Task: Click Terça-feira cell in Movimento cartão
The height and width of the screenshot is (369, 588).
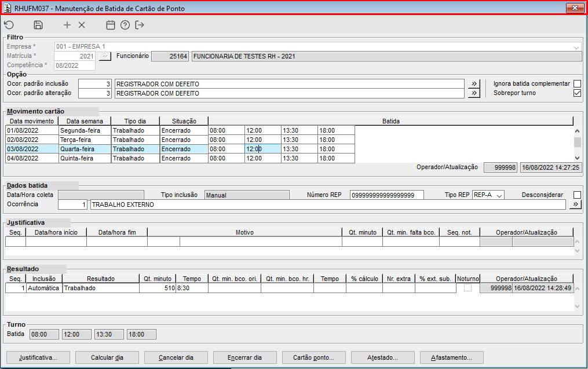Action: (85, 140)
